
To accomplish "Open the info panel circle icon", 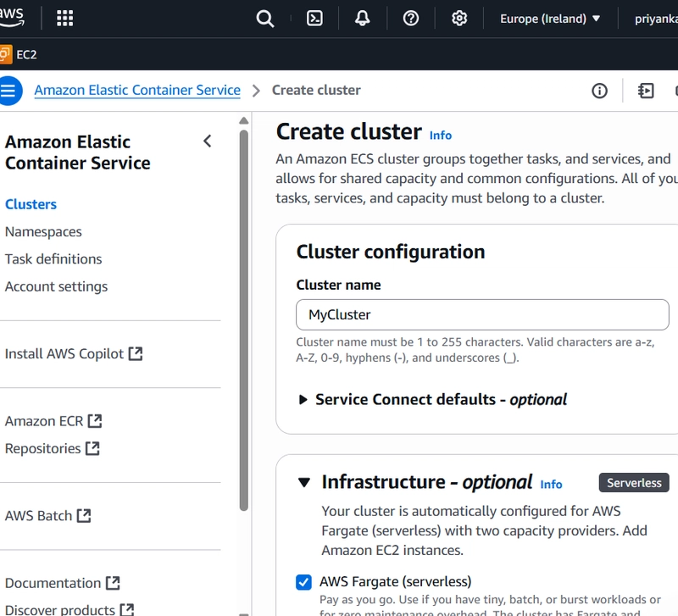I will point(599,91).
